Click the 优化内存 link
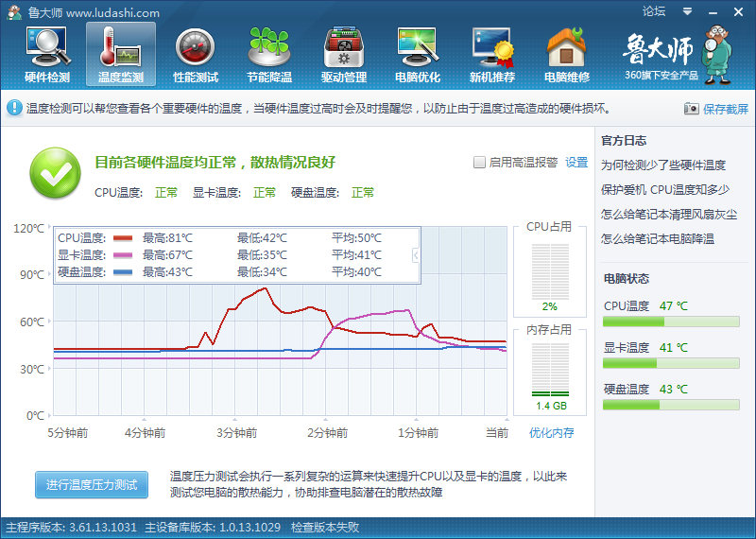The image size is (756, 539). [552, 432]
